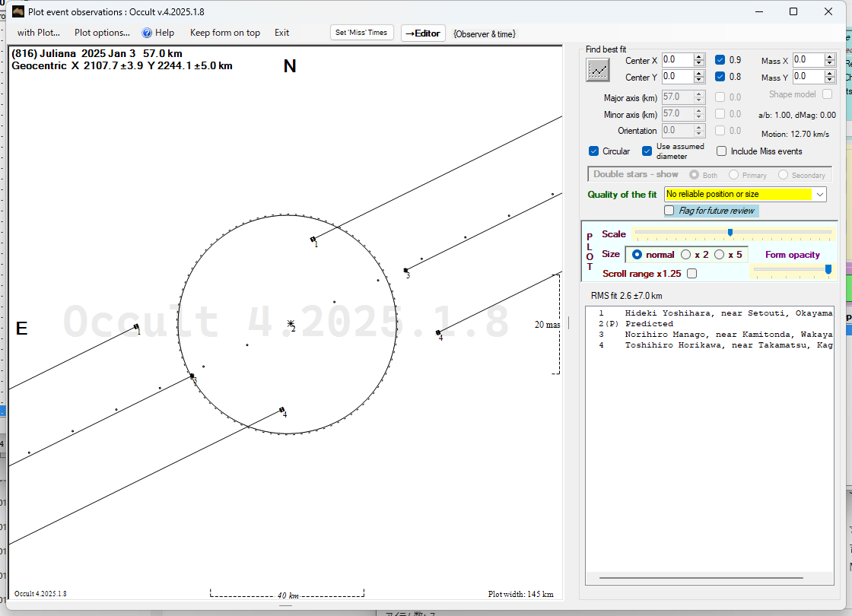The width and height of the screenshot is (852, 616).
Task: Click the →Editor button
Action: [x=422, y=33]
